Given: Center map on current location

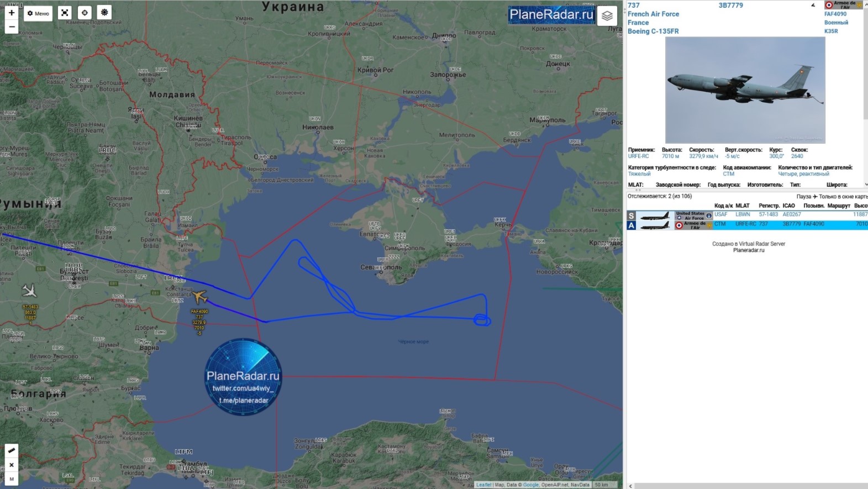Looking at the screenshot, I should 85,13.
